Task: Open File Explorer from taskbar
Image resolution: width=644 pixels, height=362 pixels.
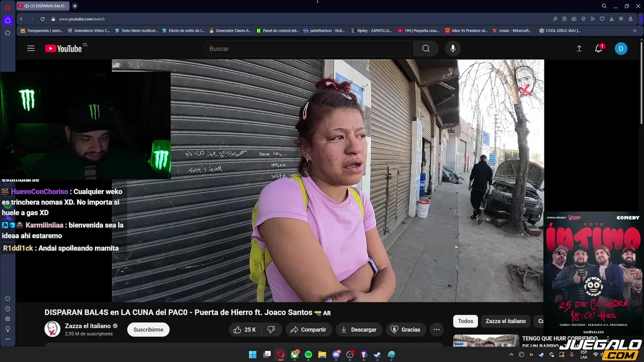Action: coord(322,354)
